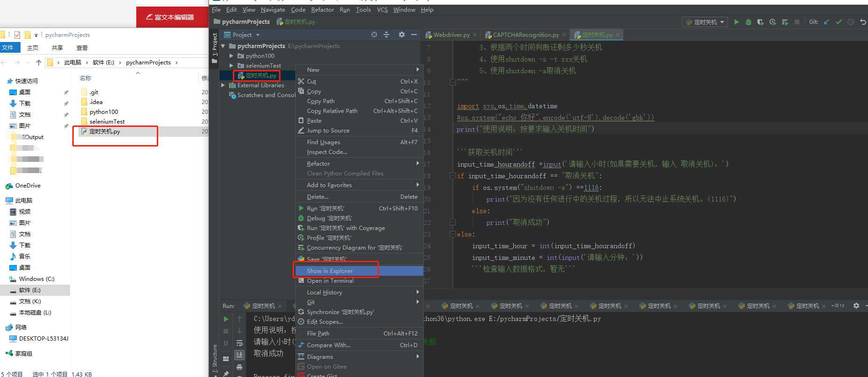
Task: Expand External Libraries in the Project tree
Action: pyautogui.click(x=223, y=85)
